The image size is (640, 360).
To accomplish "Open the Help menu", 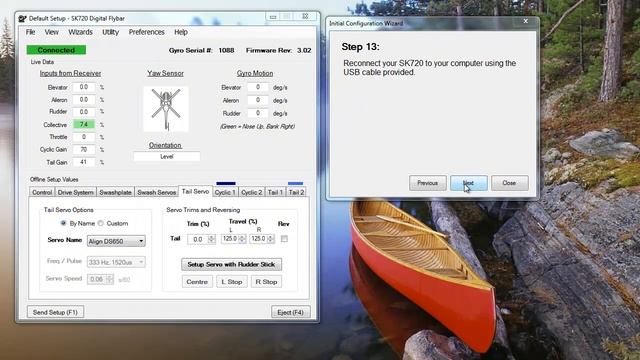I will [181, 32].
